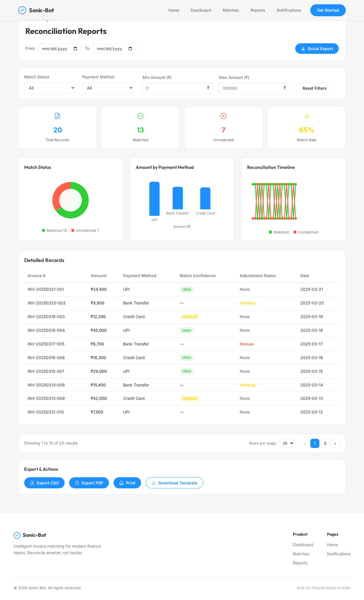364x600 pixels.
Task: Open the From date calendar picker icon
Action: point(75,49)
